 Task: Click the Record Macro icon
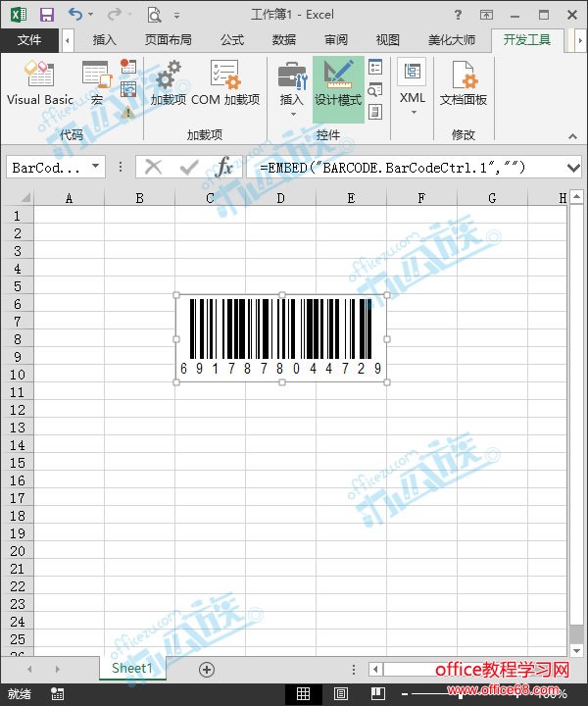[128, 67]
